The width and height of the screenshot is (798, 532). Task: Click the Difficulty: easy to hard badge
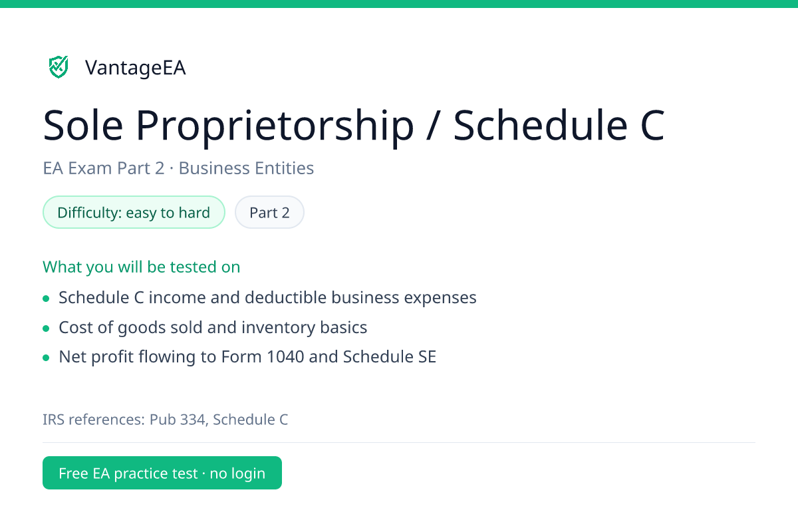pos(134,213)
